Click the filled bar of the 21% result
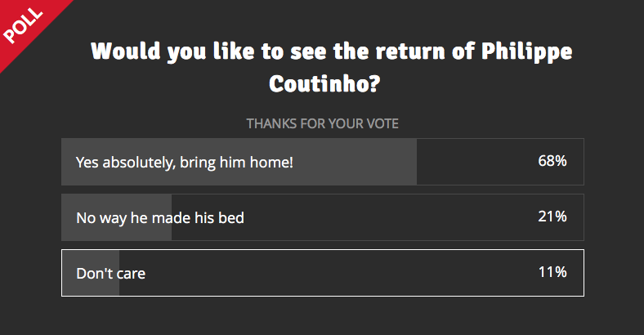 point(117,217)
